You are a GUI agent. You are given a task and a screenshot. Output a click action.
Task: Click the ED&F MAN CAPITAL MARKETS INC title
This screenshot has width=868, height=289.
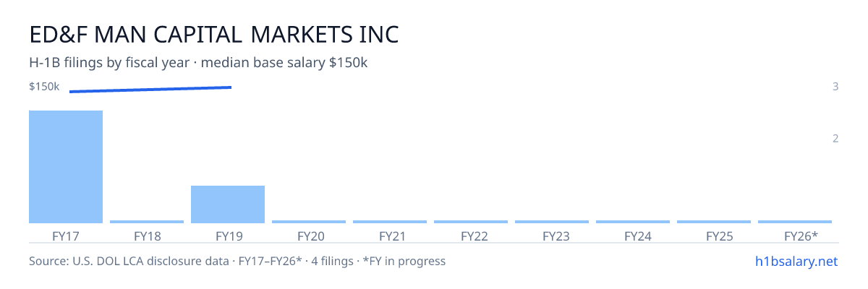tap(214, 35)
